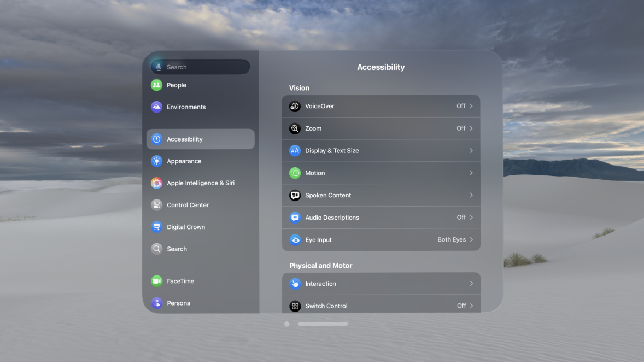Click the window bar below the Settings window
644x364 pixels.
(x=323, y=324)
